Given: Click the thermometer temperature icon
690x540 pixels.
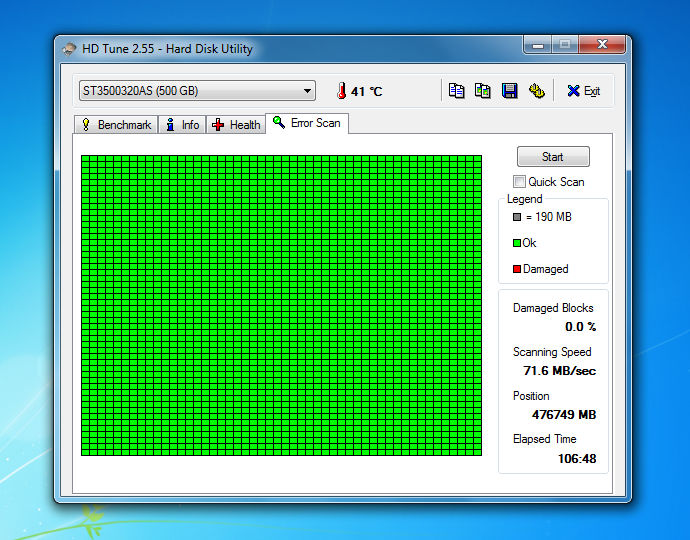Looking at the screenshot, I should coord(341,91).
